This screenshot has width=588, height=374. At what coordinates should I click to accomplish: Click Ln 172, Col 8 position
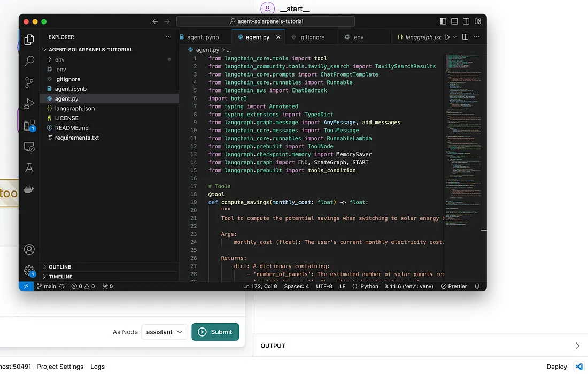[x=260, y=286]
